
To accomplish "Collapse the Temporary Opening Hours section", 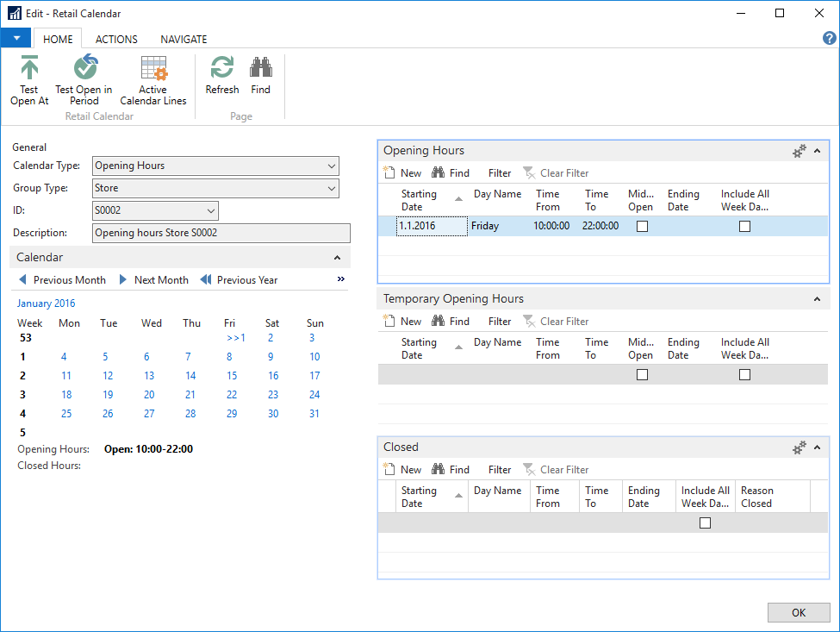I will tap(817, 299).
